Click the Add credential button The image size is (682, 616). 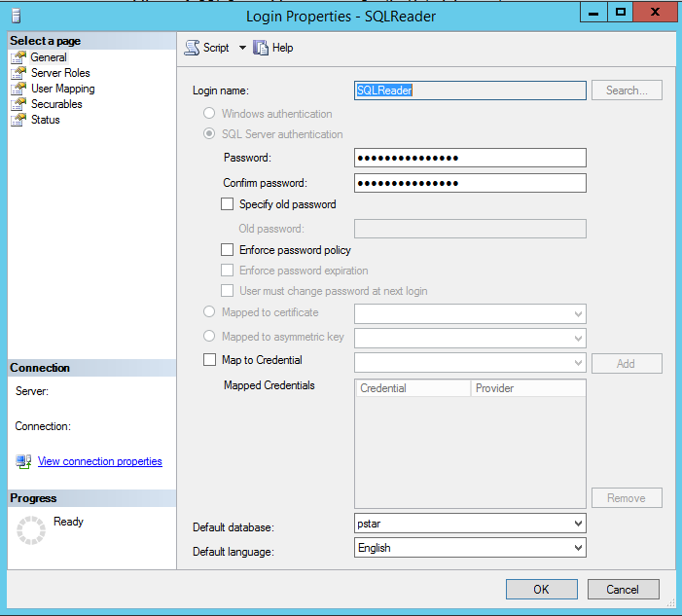627,364
